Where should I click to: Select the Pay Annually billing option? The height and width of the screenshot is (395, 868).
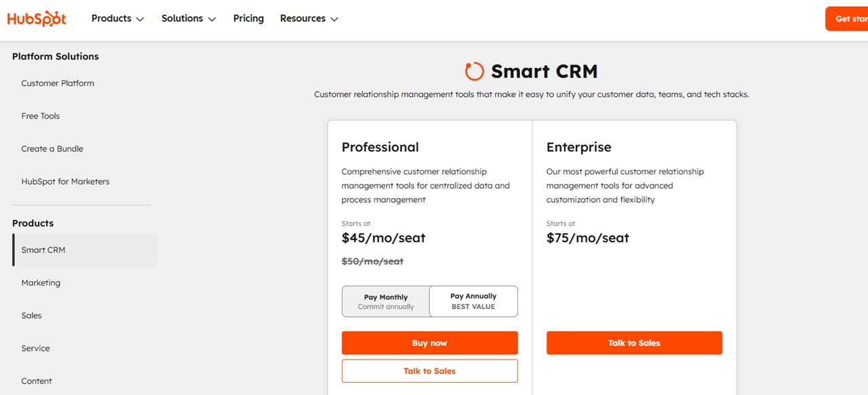click(473, 301)
